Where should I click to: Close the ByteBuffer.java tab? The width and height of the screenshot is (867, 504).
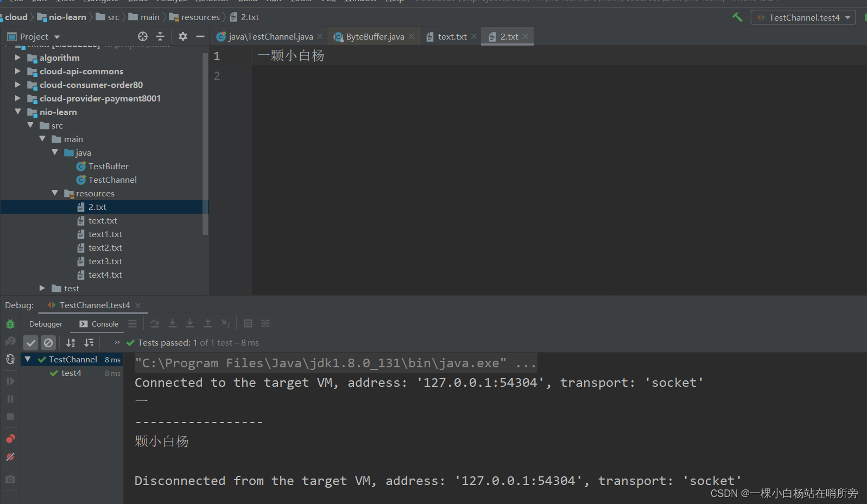[412, 36]
